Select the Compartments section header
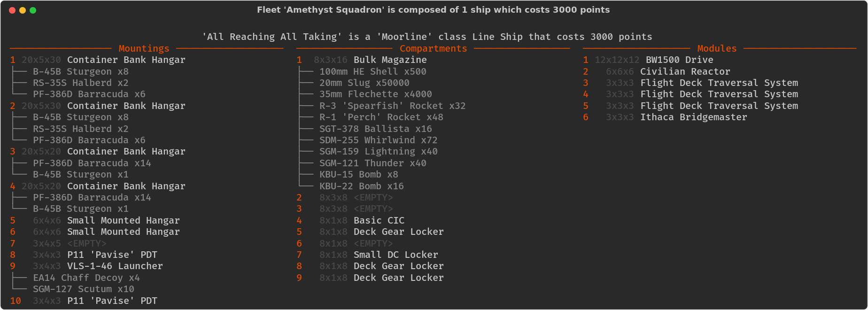The image size is (868, 310). [433, 48]
